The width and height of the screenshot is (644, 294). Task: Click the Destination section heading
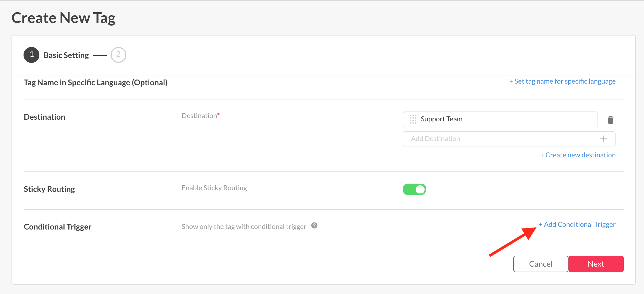(x=44, y=117)
